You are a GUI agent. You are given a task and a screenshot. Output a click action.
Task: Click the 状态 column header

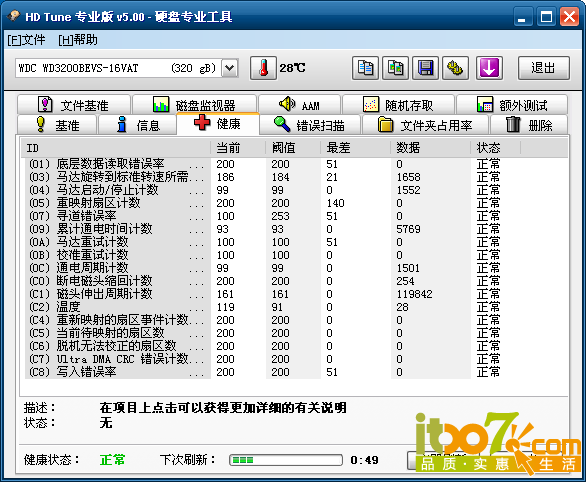coord(496,148)
